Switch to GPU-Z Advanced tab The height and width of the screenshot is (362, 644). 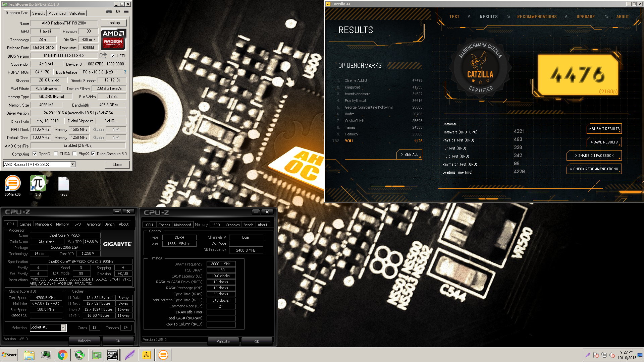pos(57,13)
